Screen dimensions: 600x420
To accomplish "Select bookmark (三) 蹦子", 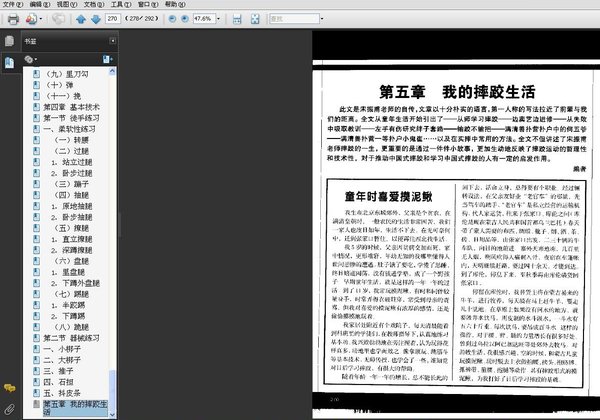I will pos(71,184).
